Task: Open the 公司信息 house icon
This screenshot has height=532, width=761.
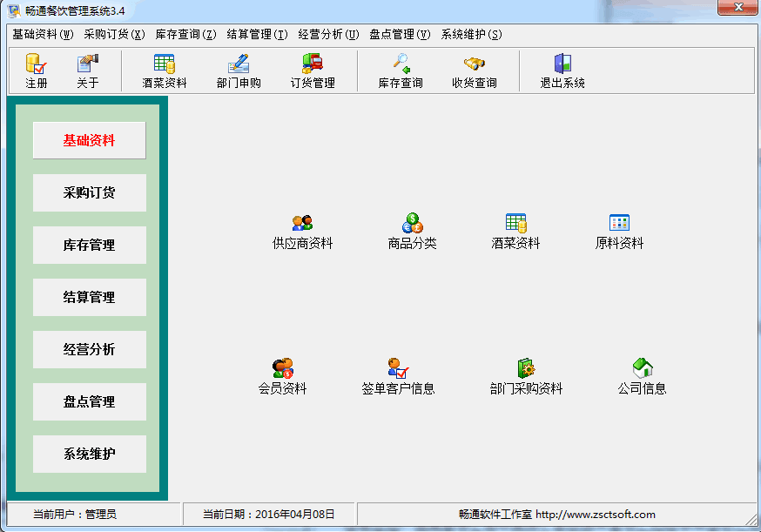Action: (x=642, y=376)
